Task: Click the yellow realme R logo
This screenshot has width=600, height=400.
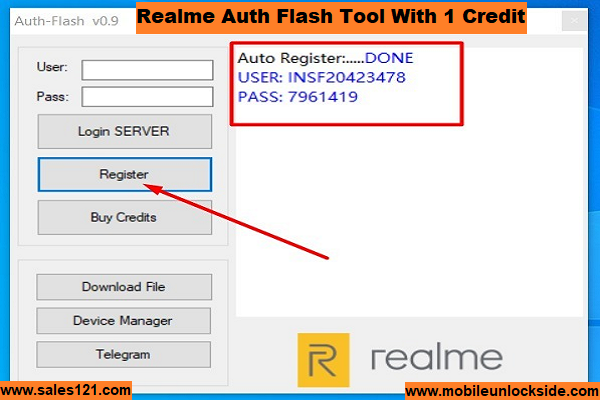Action: [323, 360]
